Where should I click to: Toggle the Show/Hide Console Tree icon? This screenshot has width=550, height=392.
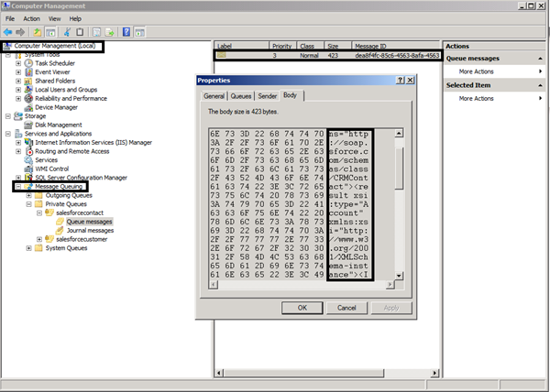50,32
